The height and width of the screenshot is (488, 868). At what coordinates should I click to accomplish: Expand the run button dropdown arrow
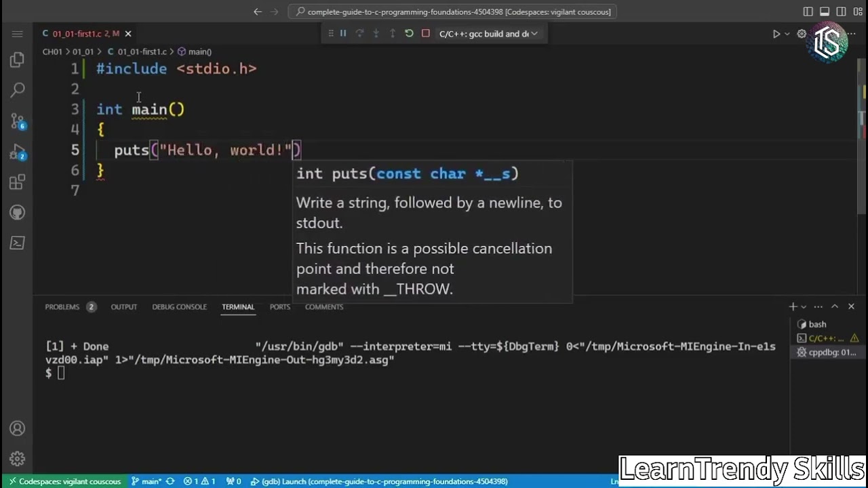coord(787,34)
